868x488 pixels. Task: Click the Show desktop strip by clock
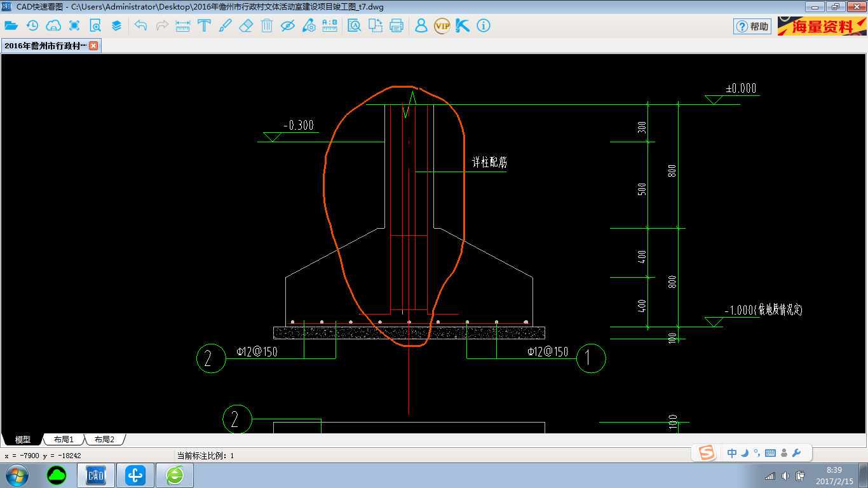[864, 475]
